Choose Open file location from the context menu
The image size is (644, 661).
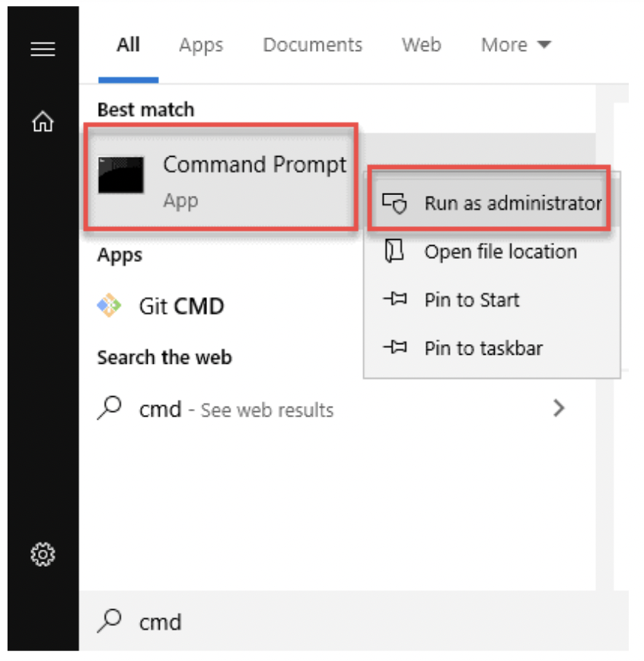point(500,252)
